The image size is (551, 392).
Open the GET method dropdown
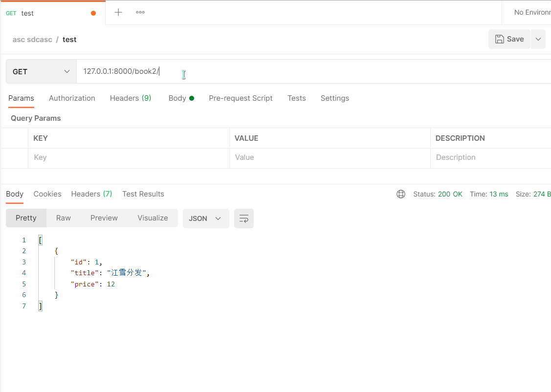click(41, 71)
